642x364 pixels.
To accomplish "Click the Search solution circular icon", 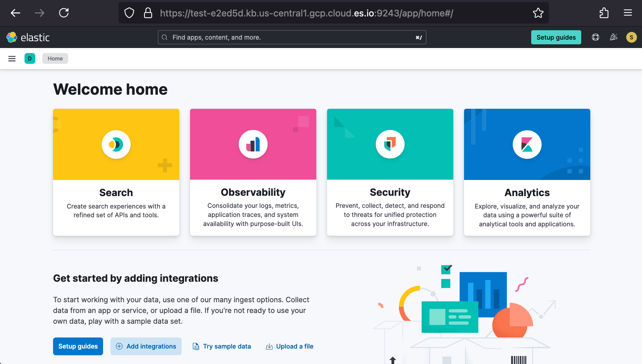I will point(116,144).
